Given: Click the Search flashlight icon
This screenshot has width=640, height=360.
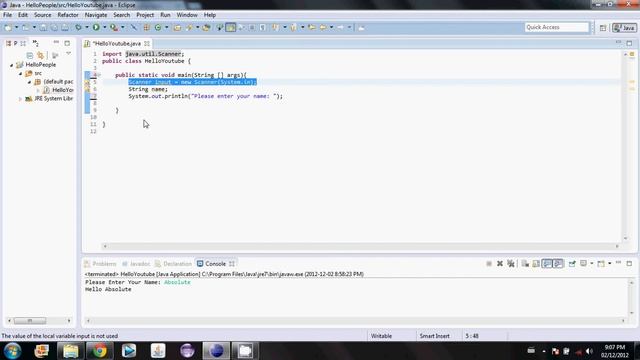Looking at the screenshot, I should coord(189,27).
